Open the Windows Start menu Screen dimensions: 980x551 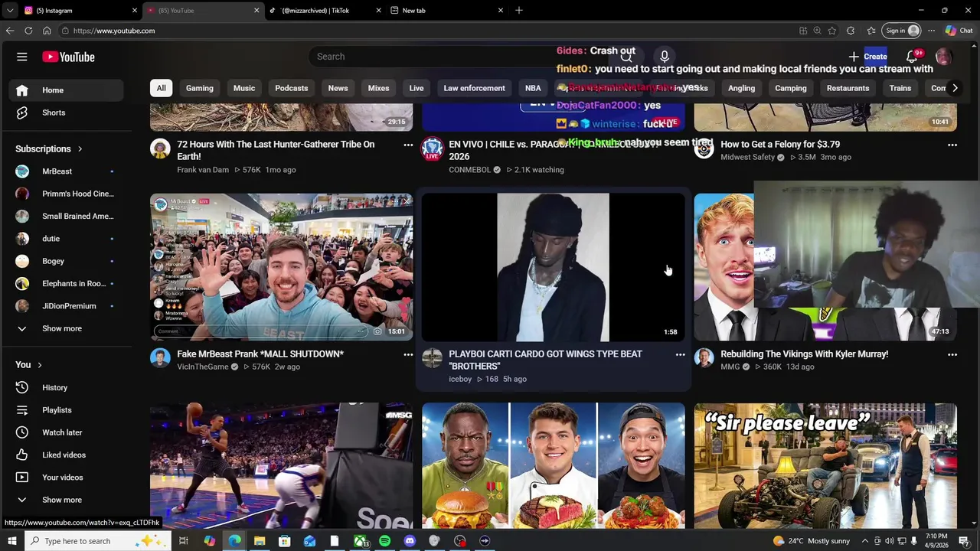(11, 541)
